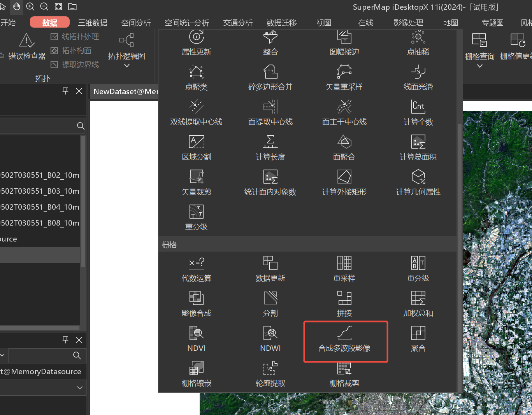Open the 加权总和 tool
This screenshot has width=532, height=415.
click(418, 305)
